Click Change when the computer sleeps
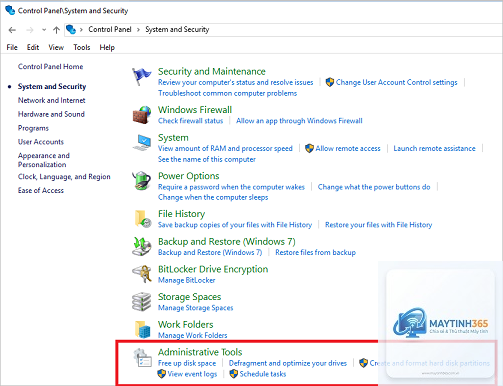 coord(213,197)
